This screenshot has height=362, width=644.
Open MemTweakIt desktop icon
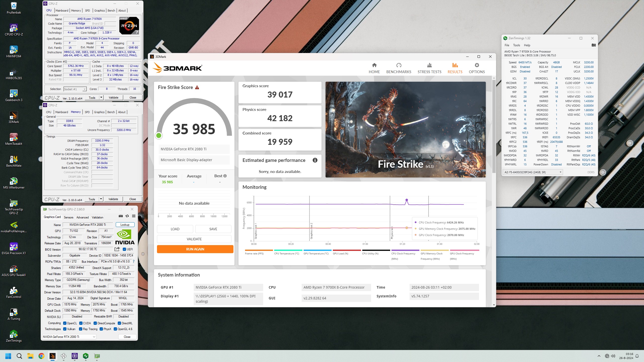click(x=14, y=139)
